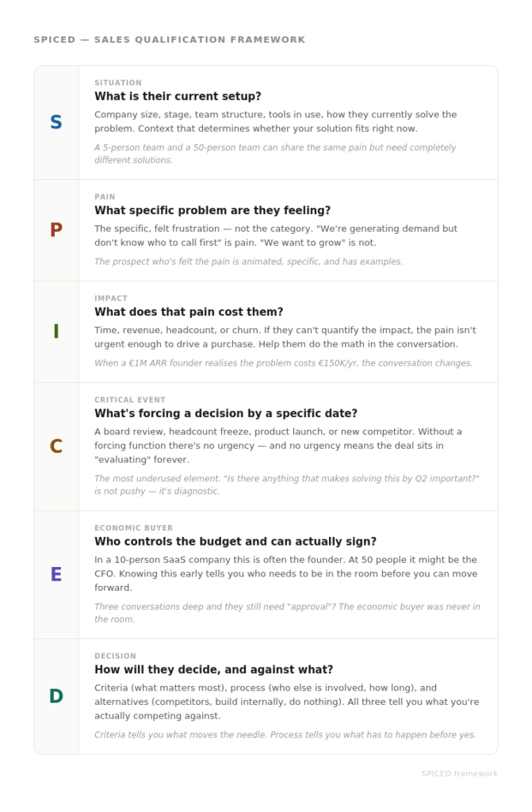
Task: Click the ECONOMIC BUYER section label
Action: pyautogui.click(x=133, y=528)
